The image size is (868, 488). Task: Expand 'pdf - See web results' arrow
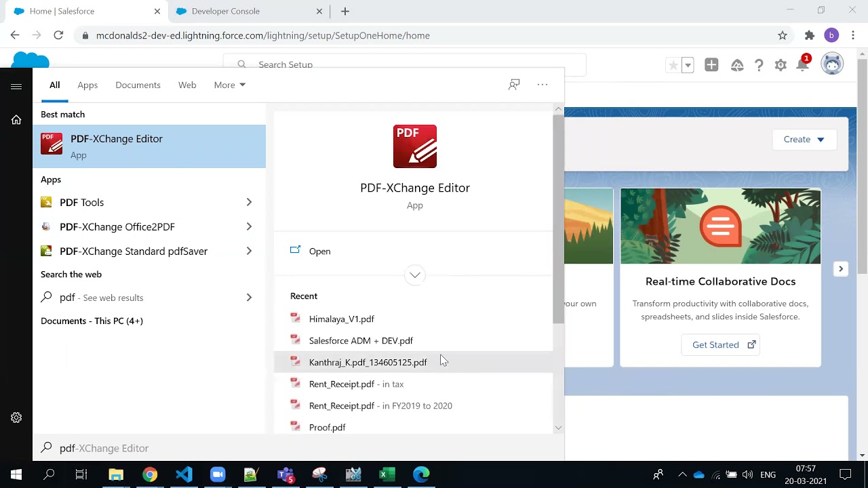tap(249, 297)
